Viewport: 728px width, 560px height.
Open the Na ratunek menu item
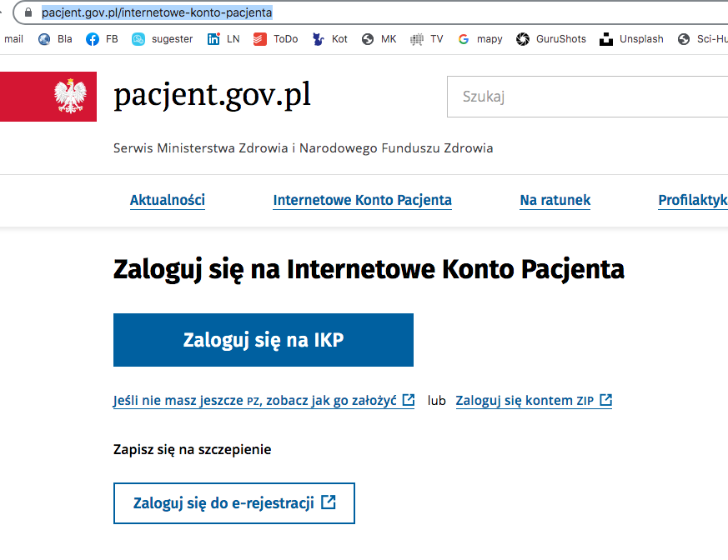coord(555,201)
